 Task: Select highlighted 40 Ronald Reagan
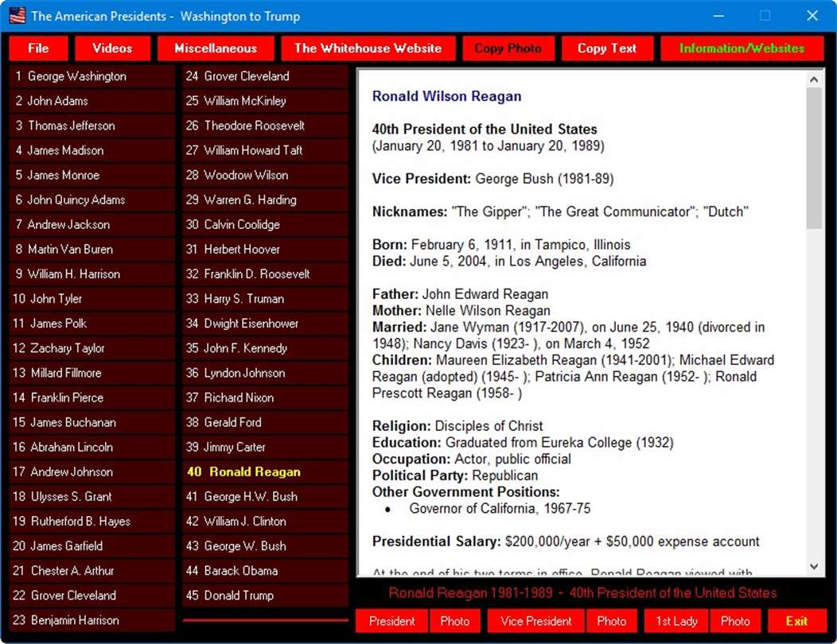pyautogui.click(x=265, y=471)
